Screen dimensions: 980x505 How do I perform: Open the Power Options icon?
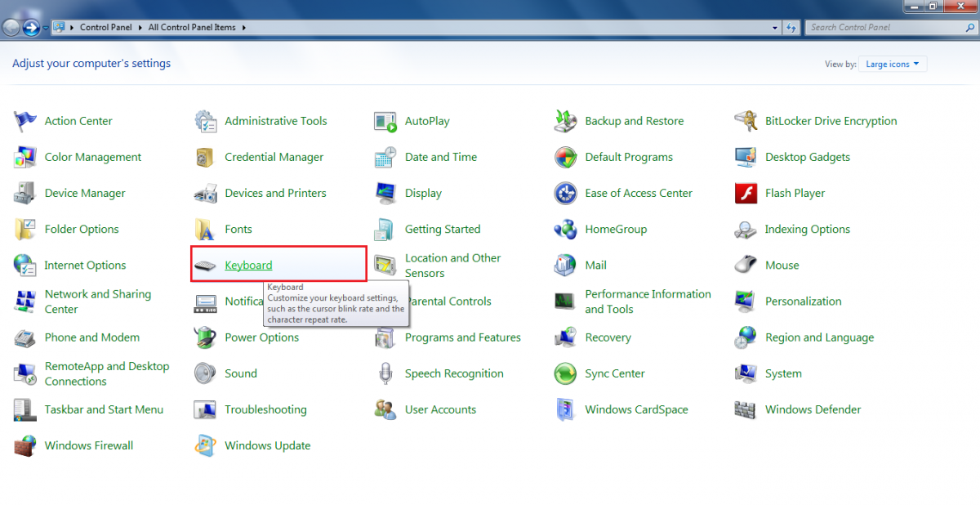[205, 337]
